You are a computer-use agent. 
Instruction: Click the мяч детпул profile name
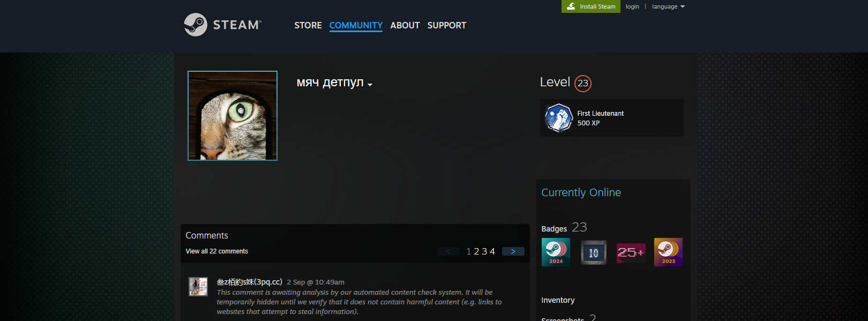pyautogui.click(x=330, y=82)
